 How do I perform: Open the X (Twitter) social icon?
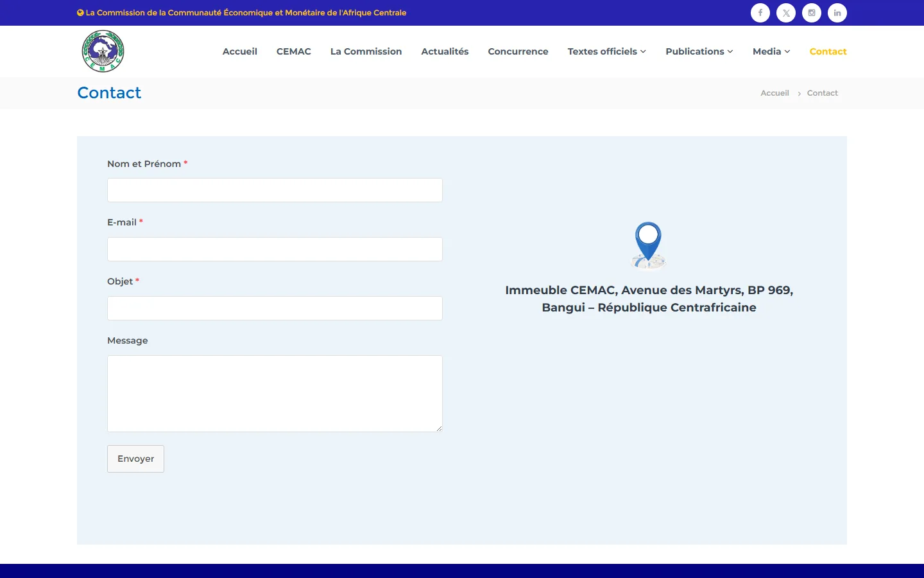pyautogui.click(x=786, y=13)
